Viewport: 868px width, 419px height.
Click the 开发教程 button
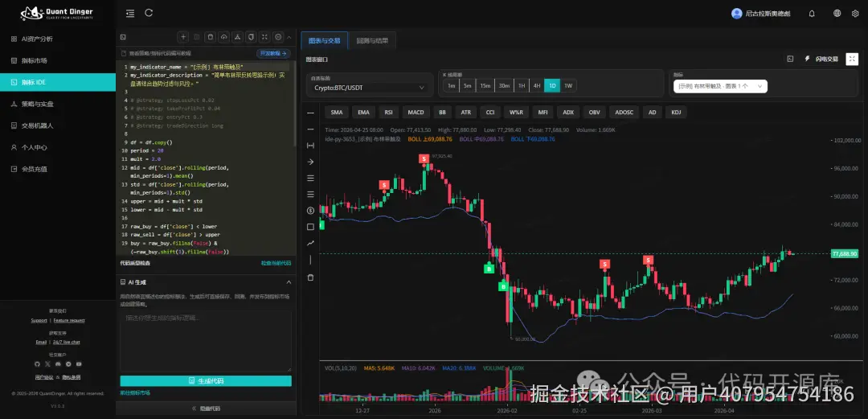tap(273, 53)
